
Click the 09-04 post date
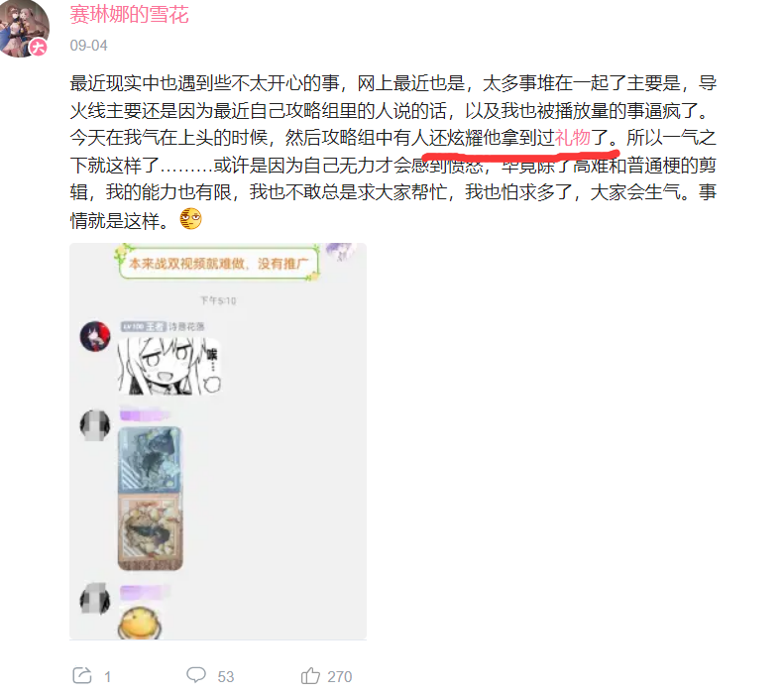[x=88, y=46]
